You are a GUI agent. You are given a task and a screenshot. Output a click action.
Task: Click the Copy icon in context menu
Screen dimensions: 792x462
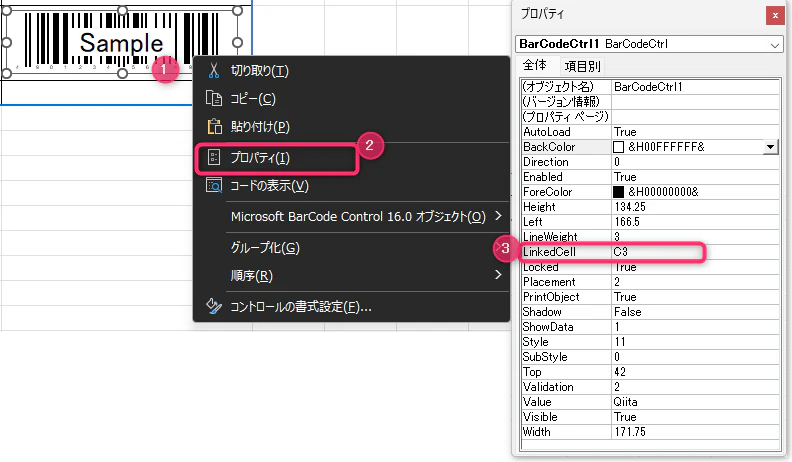[x=214, y=98]
